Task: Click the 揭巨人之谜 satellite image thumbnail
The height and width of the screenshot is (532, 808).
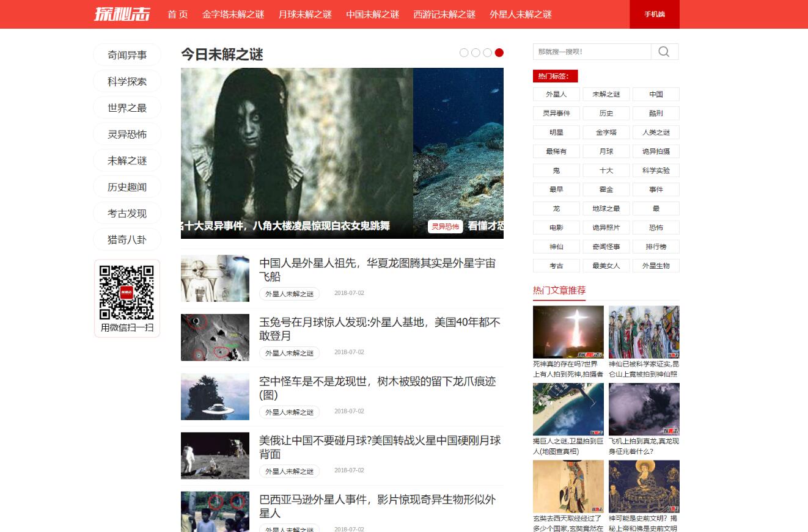Action: pos(568,409)
